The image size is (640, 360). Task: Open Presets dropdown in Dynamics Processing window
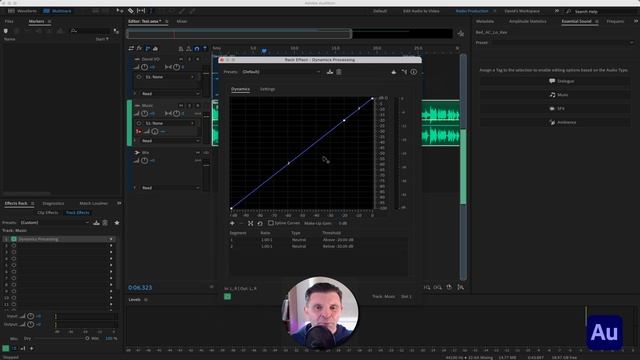point(281,72)
